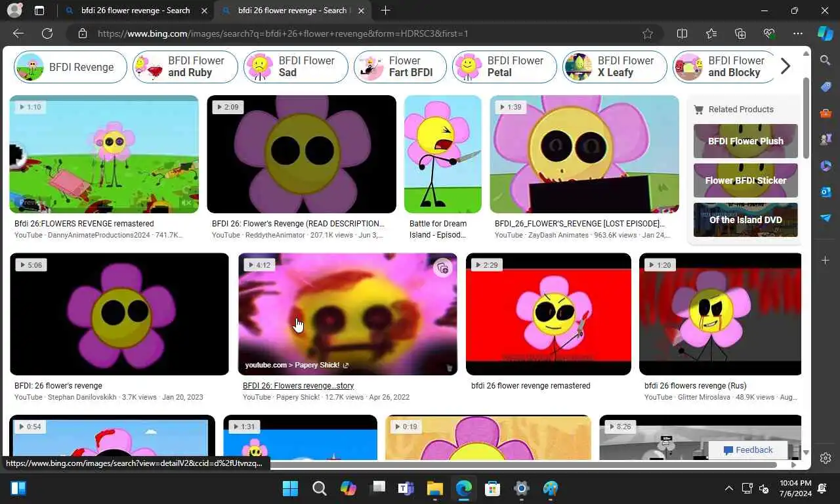This screenshot has height=504, width=840.
Task: Go back to previous page
Action: [18, 33]
